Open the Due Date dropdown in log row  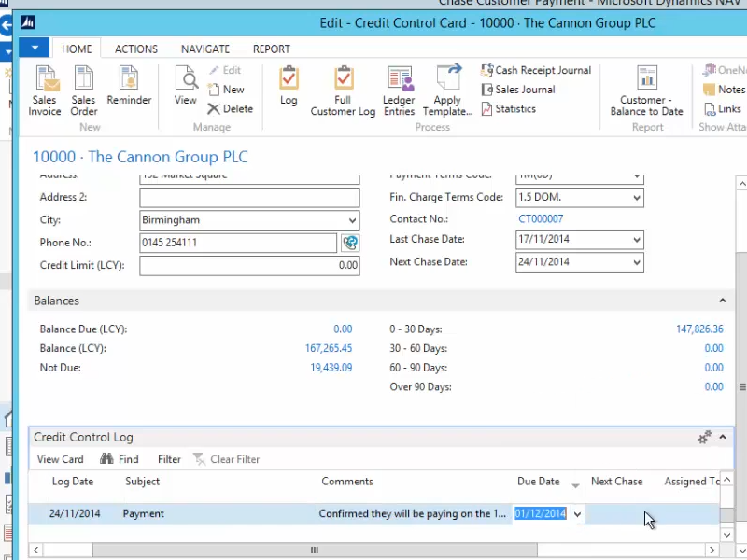(577, 514)
